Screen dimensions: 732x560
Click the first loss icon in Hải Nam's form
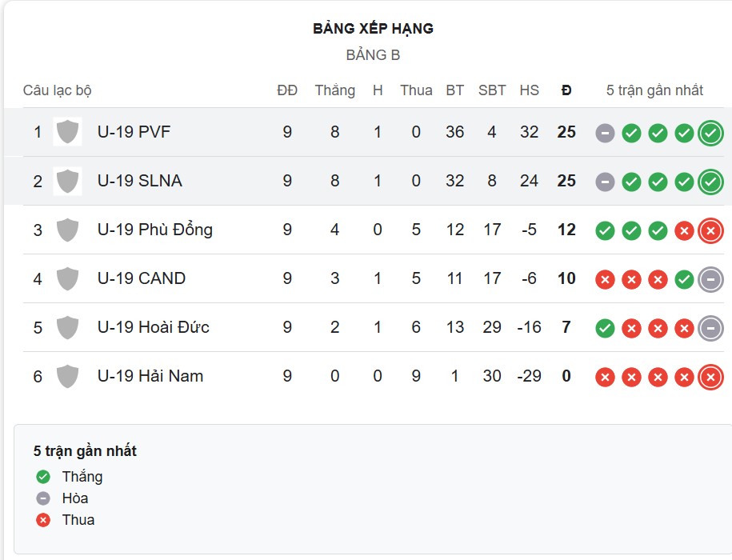(606, 376)
